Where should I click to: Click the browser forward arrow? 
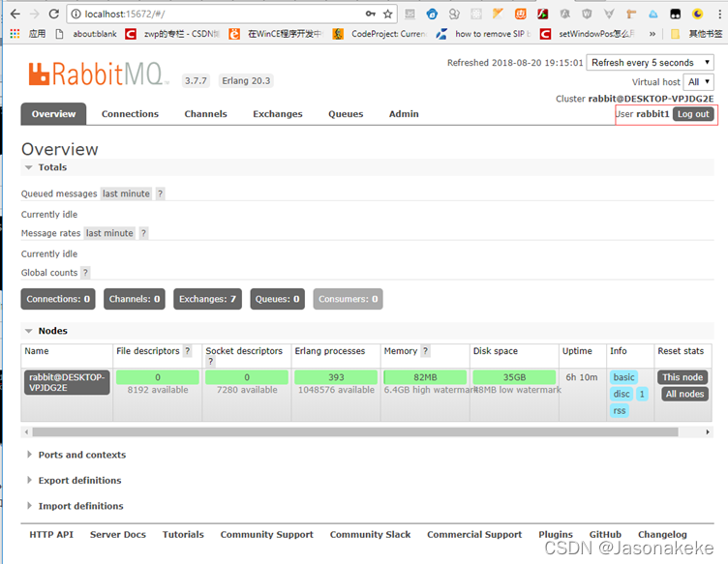[34, 14]
